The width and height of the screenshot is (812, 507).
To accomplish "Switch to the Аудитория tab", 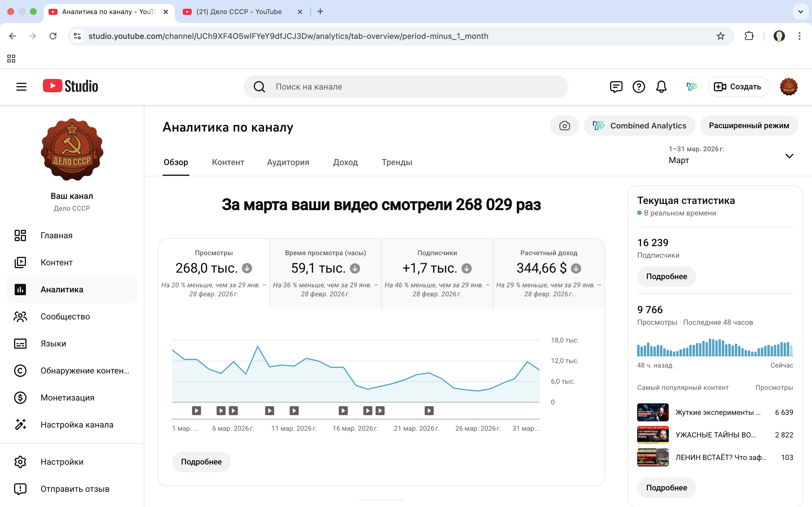I will (288, 162).
